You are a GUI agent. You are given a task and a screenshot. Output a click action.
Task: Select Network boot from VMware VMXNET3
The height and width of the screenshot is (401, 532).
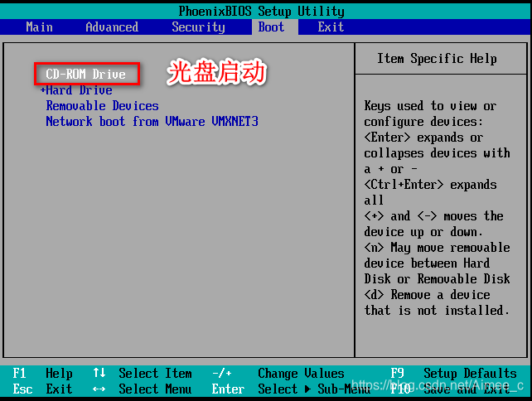pyautogui.click(x=152, y=121)
